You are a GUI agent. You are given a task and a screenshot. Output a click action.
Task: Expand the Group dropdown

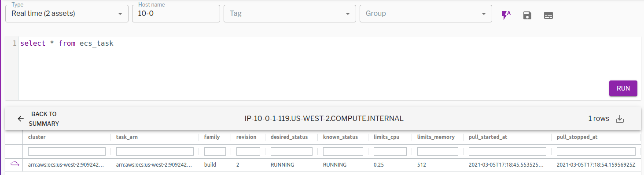tap(426, 14)
